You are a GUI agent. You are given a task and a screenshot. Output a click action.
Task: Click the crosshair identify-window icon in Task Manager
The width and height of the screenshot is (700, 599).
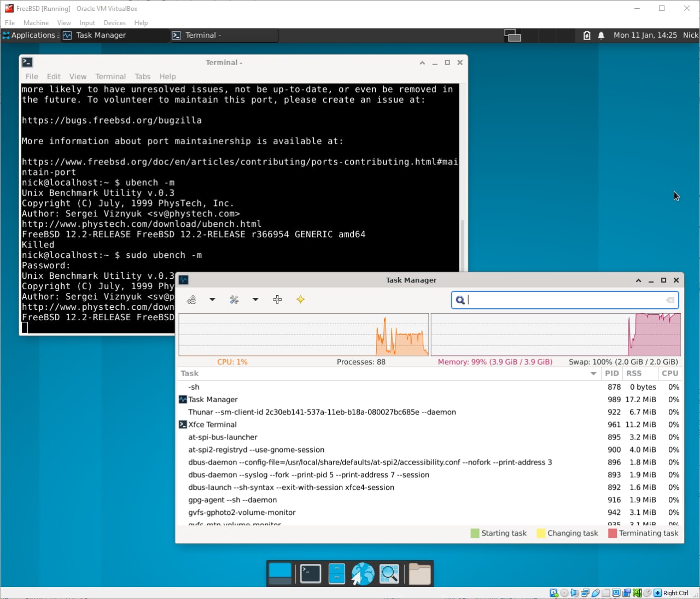point(277,299)
